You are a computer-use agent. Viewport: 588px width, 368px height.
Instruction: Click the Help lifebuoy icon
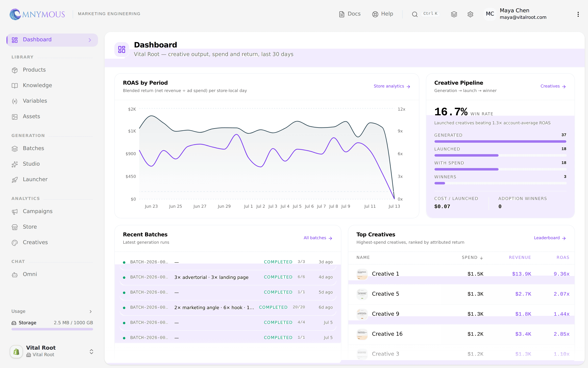tap(375, 14)
